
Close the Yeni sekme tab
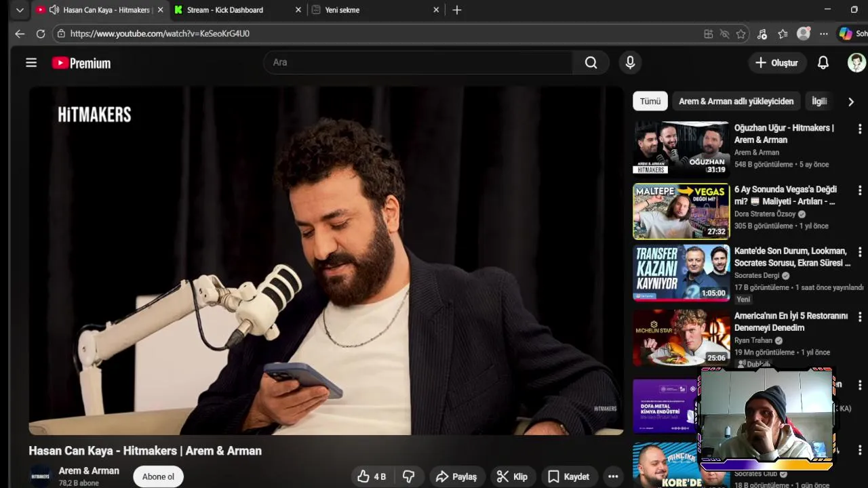tap(436, 10)
